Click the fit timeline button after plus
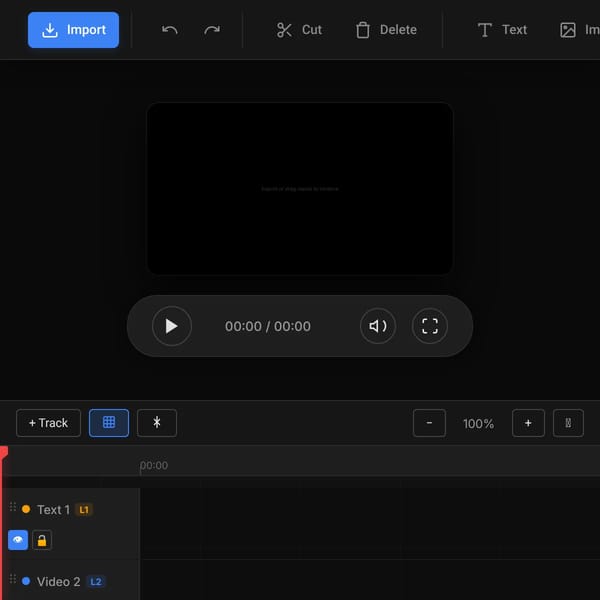 tap(568, 423)
